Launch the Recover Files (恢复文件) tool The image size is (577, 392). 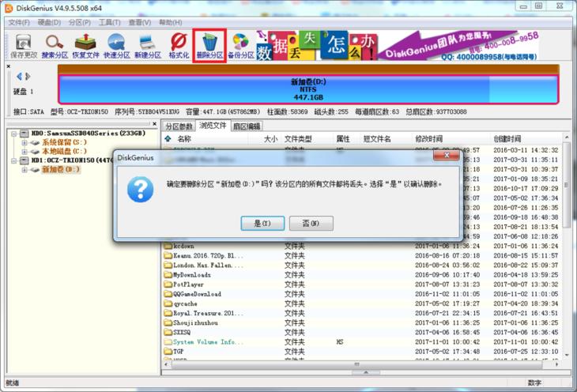click(85, 46)
